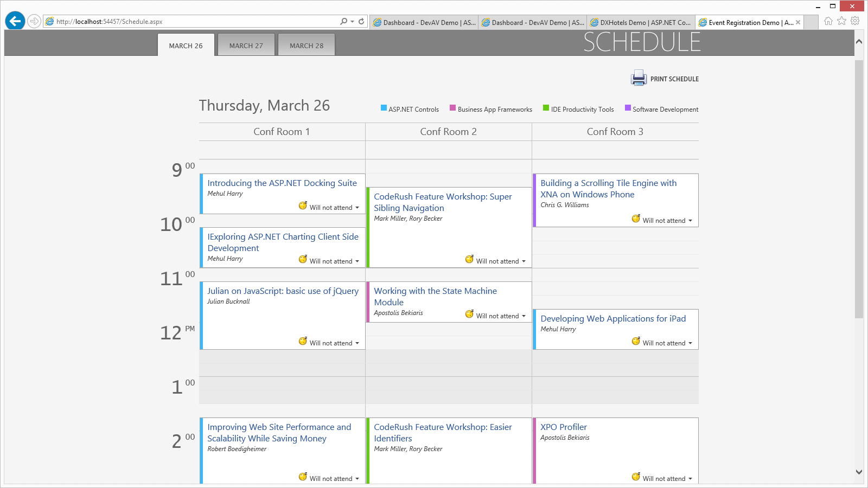868x488 pixels.
Task: Click attendance face icon for Super Sibling Navigation workshop
Action: pyautogui.click(x=469, y=259)
